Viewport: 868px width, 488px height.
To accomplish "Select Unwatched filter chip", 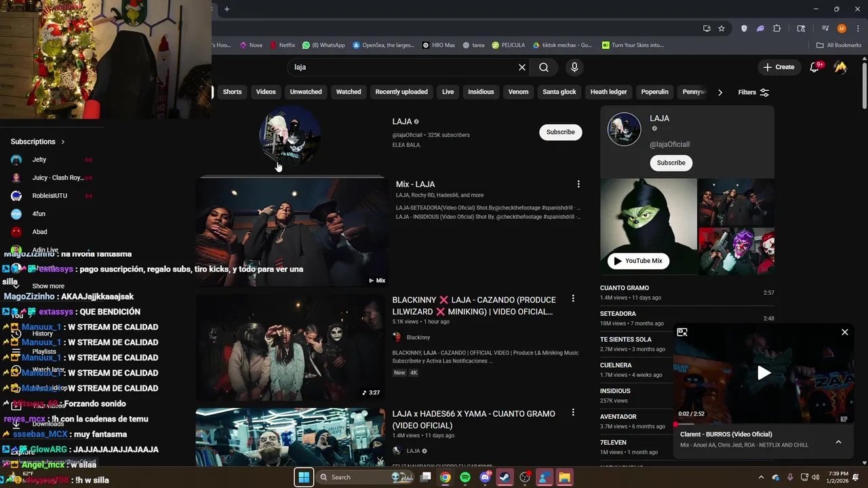I will point(306,91).
